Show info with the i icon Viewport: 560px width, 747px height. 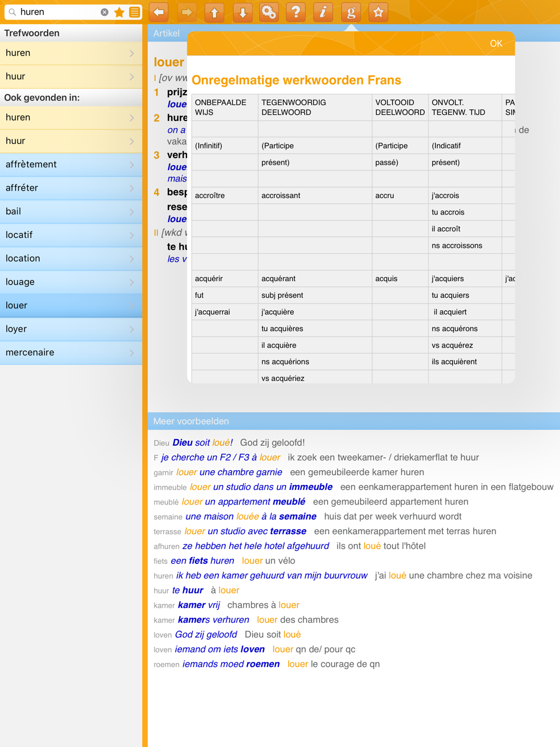tap(323, 12)
